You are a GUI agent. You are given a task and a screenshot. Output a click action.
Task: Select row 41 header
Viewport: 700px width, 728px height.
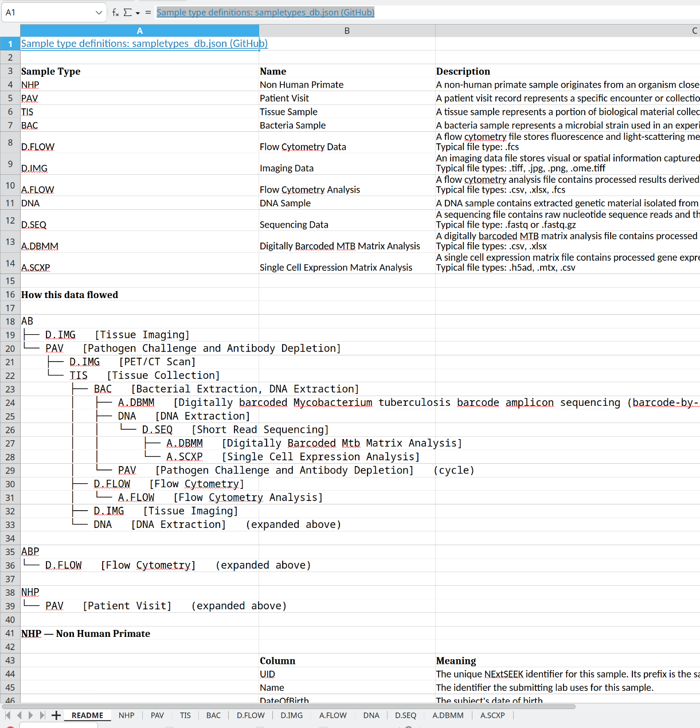tap(10, 633)
